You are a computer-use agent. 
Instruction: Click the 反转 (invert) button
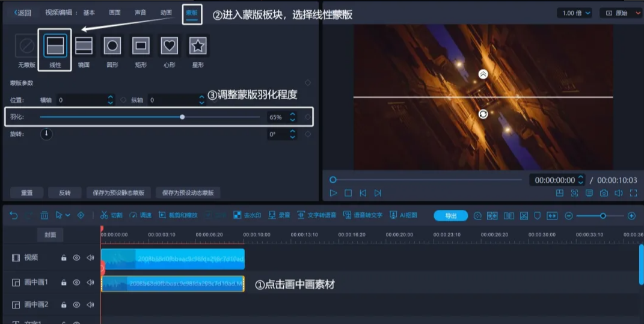(65, 192)
